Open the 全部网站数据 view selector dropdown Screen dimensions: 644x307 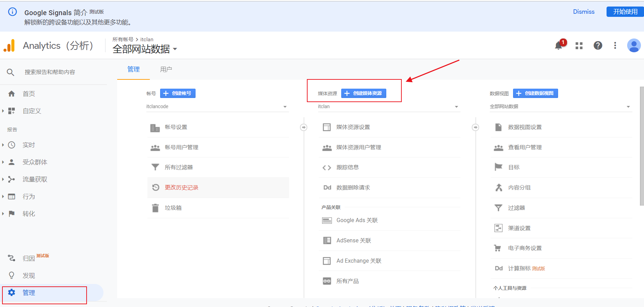tap(145, 49)
